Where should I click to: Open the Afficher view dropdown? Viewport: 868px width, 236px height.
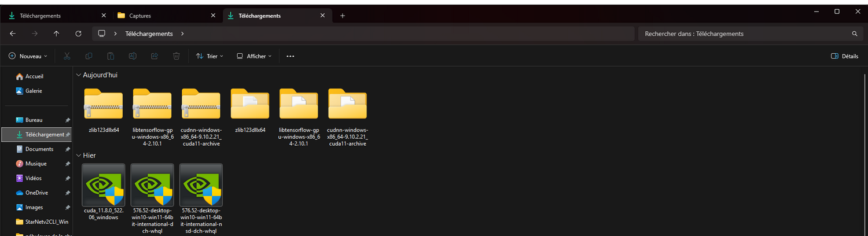pos(254,56)
